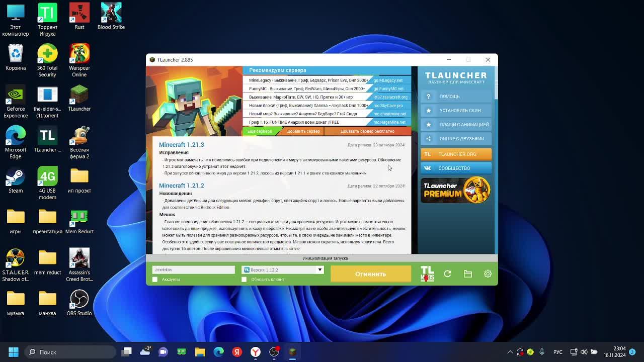Click the Minecraft 1.21.3 heading
644x362 pixels.
[x=182, y=145]
